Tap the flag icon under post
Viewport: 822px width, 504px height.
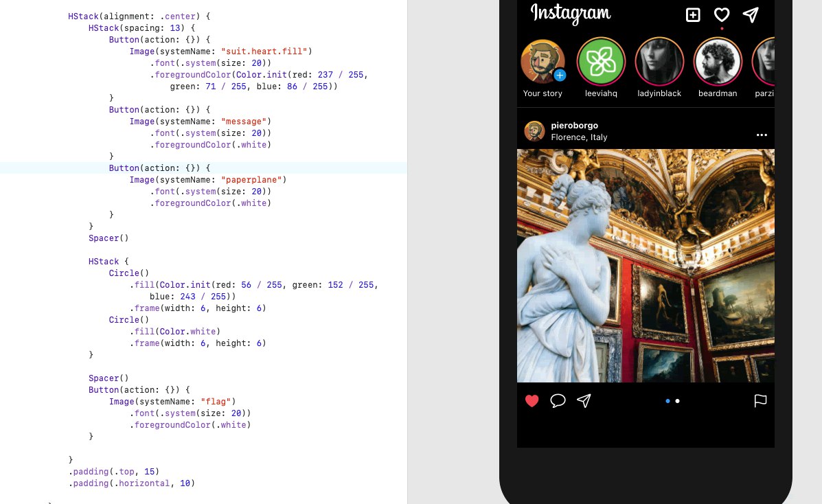click(x=760, y=401)
